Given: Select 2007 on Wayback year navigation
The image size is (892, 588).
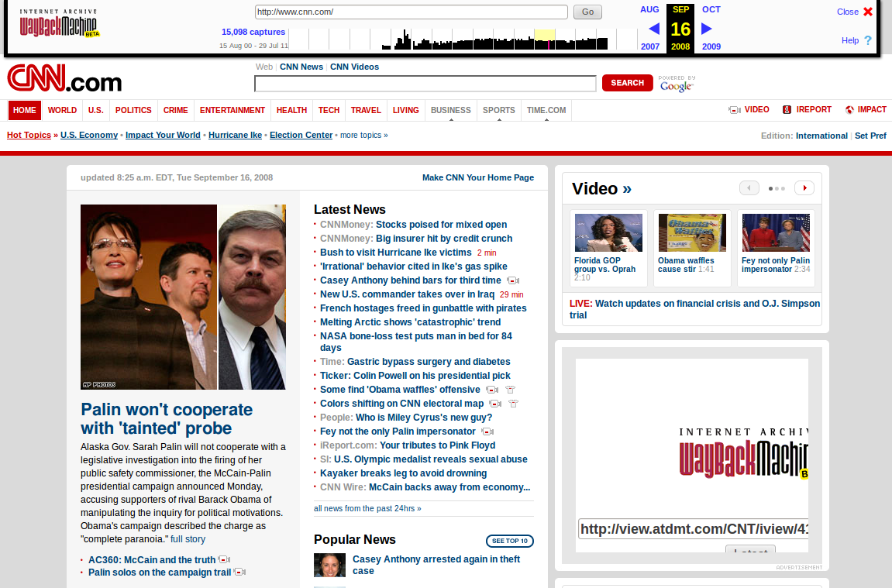Looking at the screenshot, I should pos(650,46).
